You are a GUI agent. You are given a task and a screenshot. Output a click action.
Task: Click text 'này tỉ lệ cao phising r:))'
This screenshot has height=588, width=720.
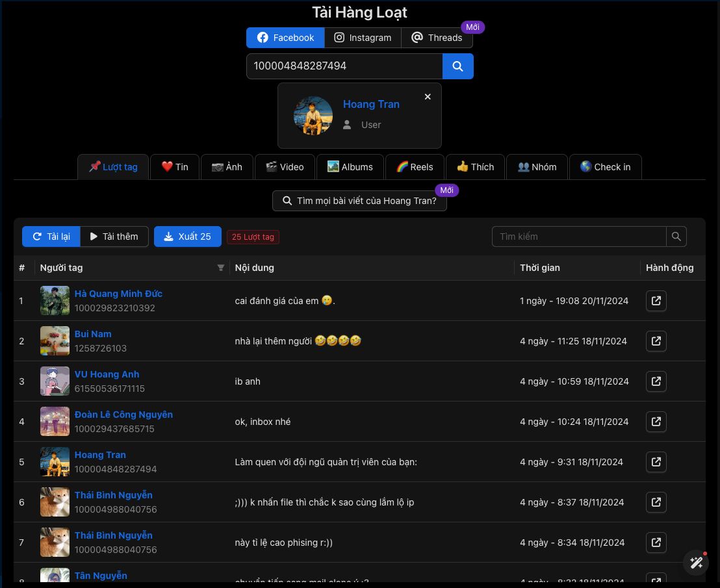click(x=284, y=543)
